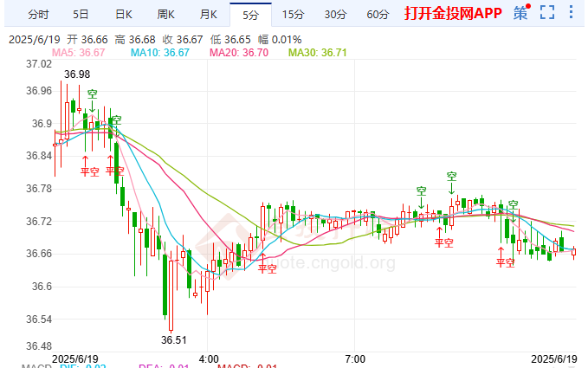Open the three-dot more options menu

coord(571,12)
